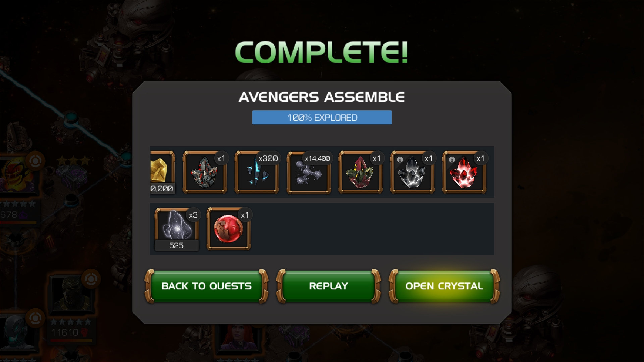
Task: Choose the x14,400 ISO molecule reward
Action: pyautogui.click(x=309, y=172)
